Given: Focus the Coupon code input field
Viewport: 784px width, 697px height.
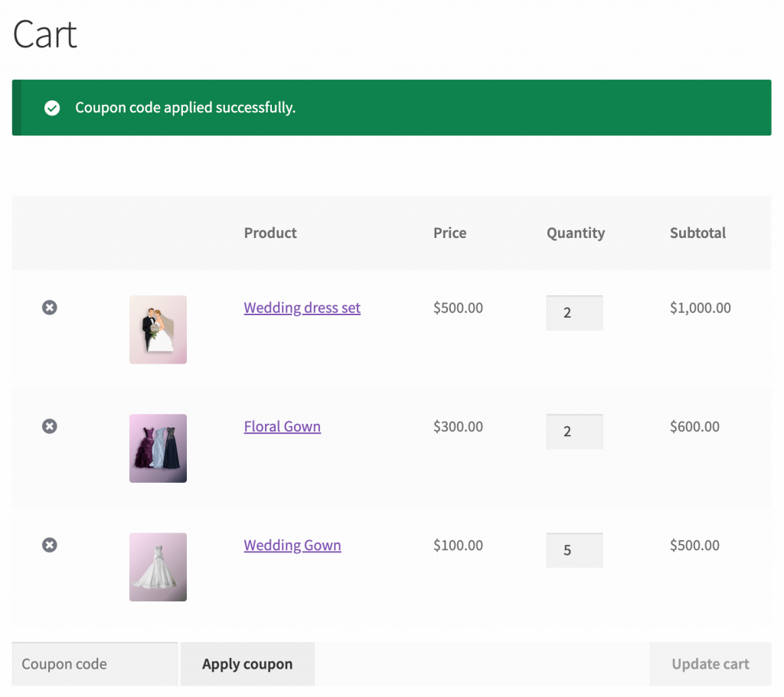Looking at the screenshot, I should 95,664.
